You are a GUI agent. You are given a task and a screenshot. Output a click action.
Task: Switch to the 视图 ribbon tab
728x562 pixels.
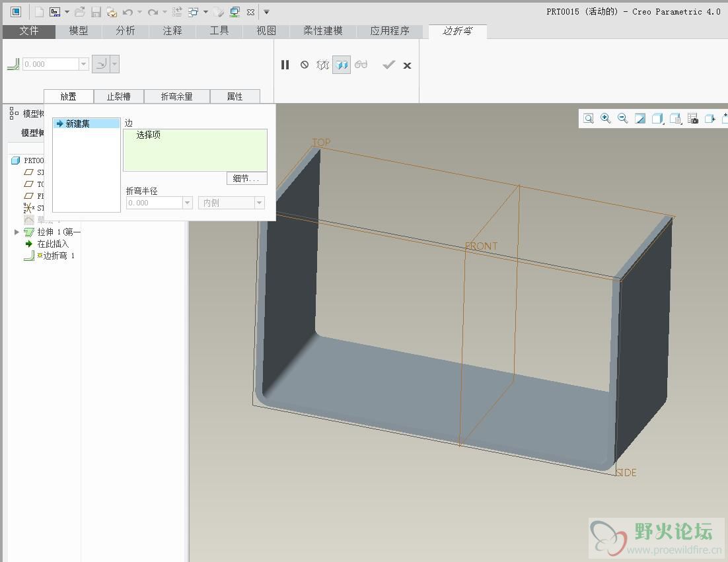pyautogui.click(x=266, y=31)
